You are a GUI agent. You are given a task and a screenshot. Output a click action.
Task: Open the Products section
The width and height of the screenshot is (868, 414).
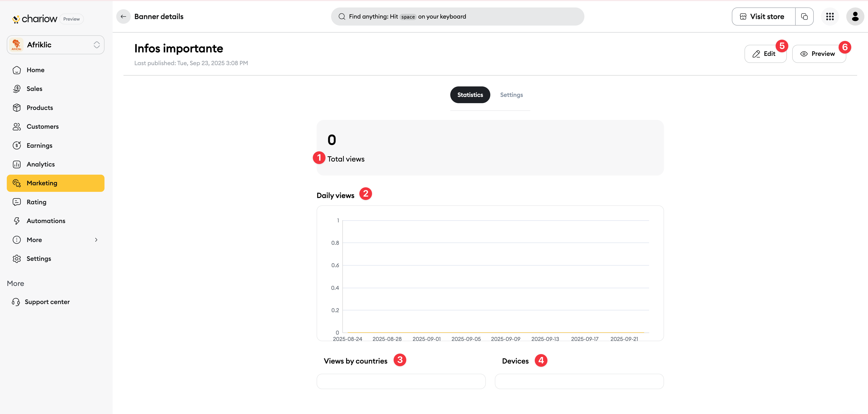point(56,108)
